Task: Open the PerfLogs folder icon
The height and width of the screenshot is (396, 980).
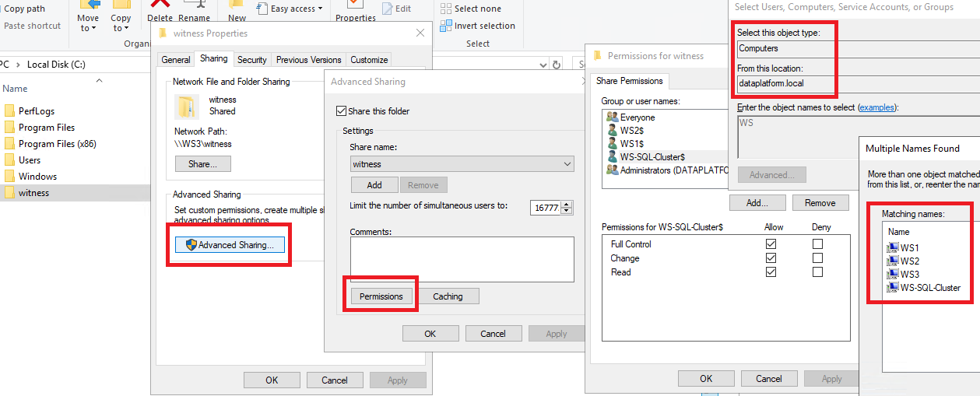Action: tap(9, 111)
